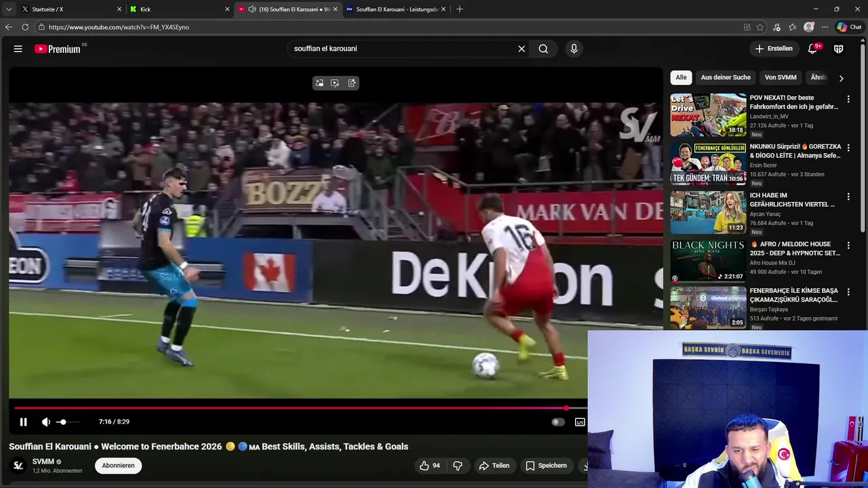The height and width of the screenshot is (488, 868).
Task: Close the Kick browser tab
Action: [x=227, y=9]
